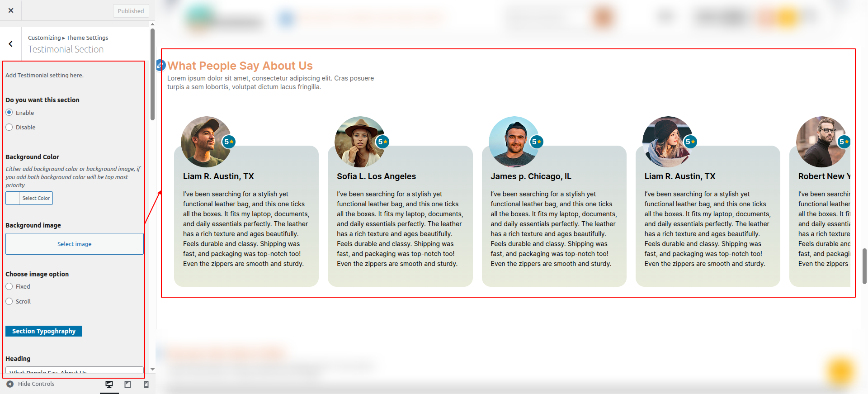Select the Disable radio button
The image size is (868, 394).
pyautogui.click(x=9, y=127)
